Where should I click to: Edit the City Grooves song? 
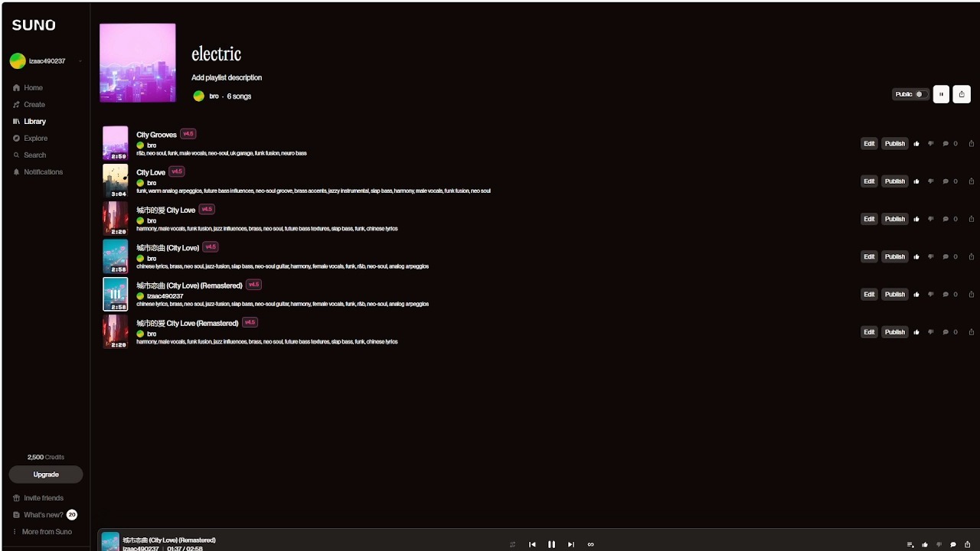click(x=869, y=144)
